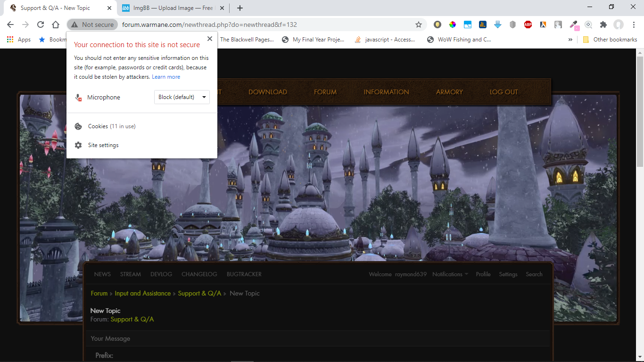This screenshot has width=644, height=362.
Task: Open Site settings from the popup
Action: click(x=142, y=145)
